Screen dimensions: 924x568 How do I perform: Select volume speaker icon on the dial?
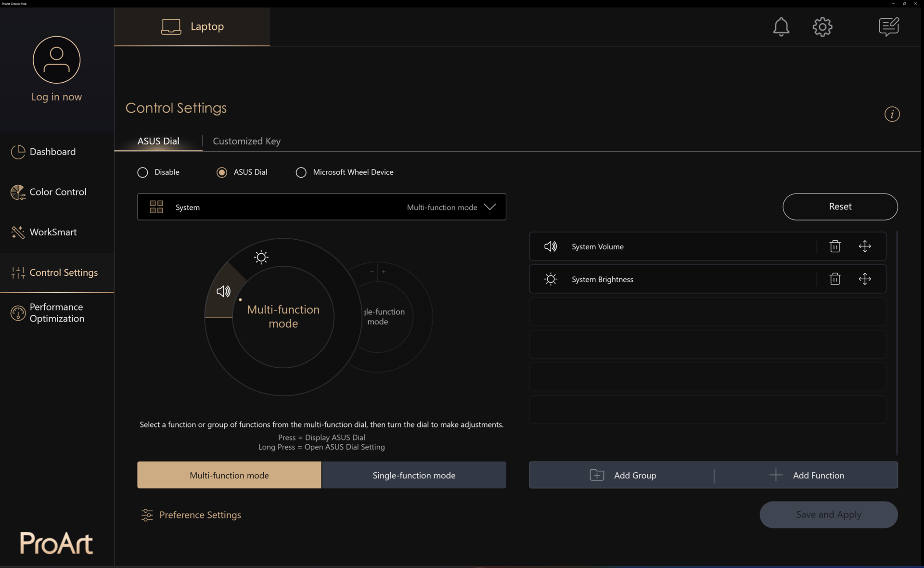(x=223, y=291)
